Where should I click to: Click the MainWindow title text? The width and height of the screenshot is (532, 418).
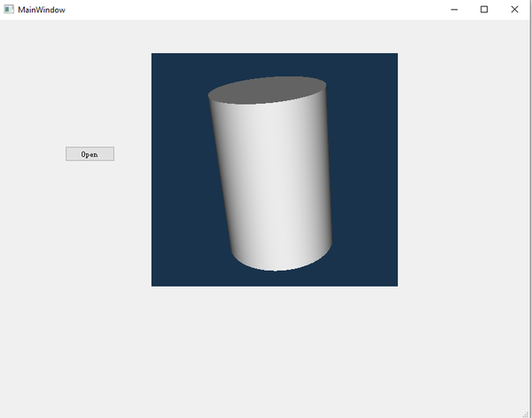pos(42,10)
